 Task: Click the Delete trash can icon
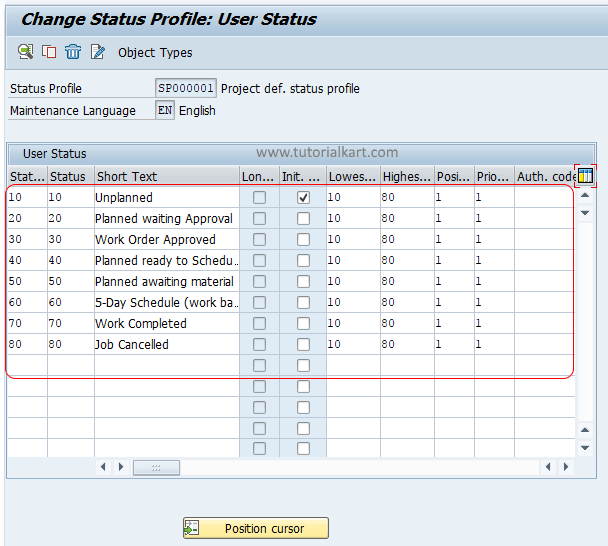point(73,52)
